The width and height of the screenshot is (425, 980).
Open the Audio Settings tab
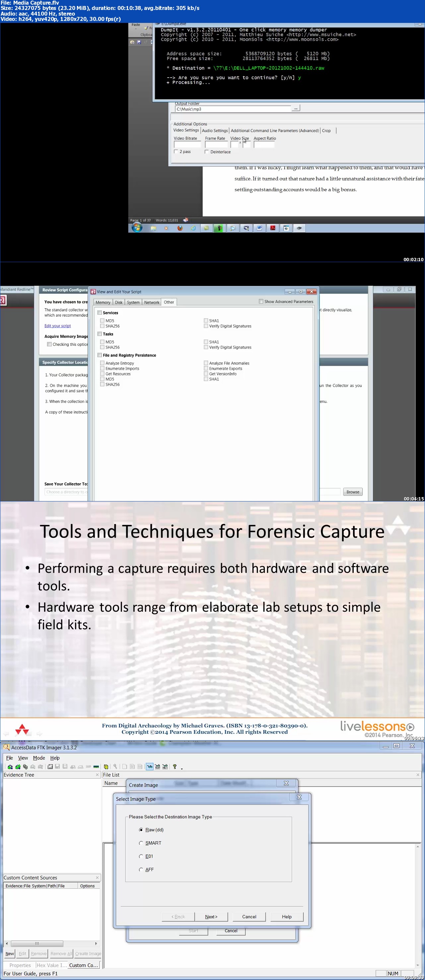coord(215,130)
